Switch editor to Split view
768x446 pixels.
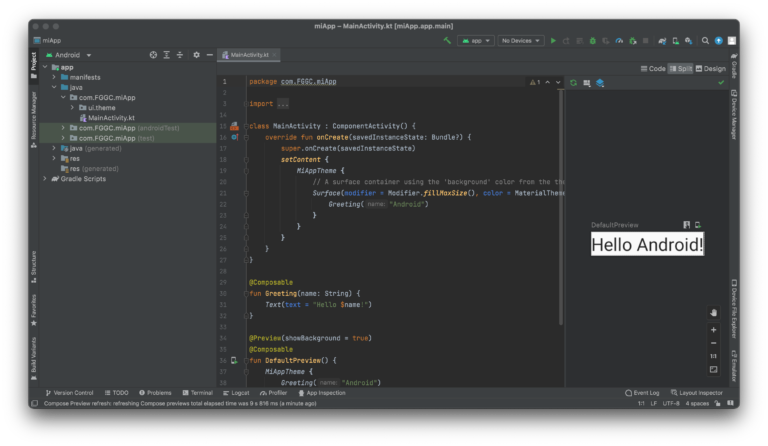click(681, 69)
